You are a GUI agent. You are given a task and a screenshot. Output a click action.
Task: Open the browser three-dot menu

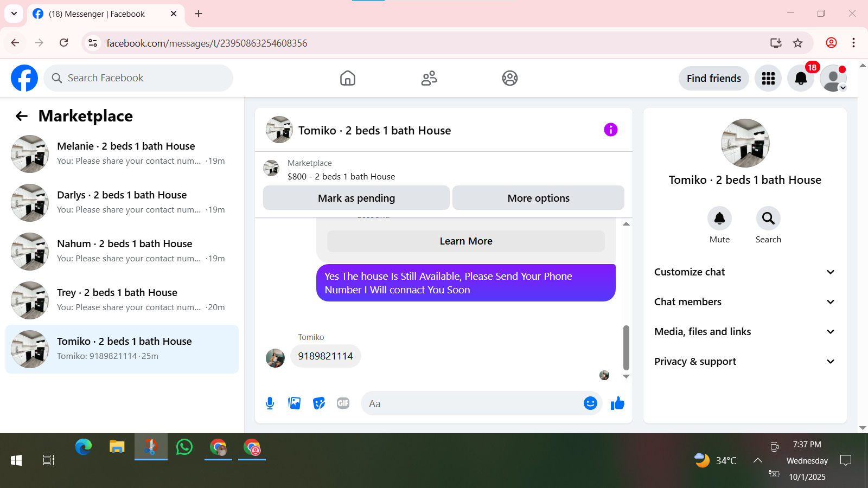click(853, 43)
